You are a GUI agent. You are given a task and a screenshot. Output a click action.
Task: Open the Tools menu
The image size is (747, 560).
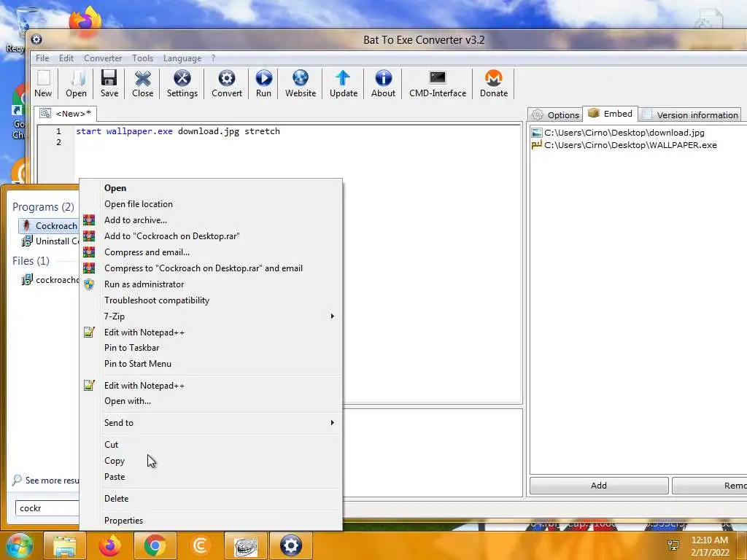point(142,58)
